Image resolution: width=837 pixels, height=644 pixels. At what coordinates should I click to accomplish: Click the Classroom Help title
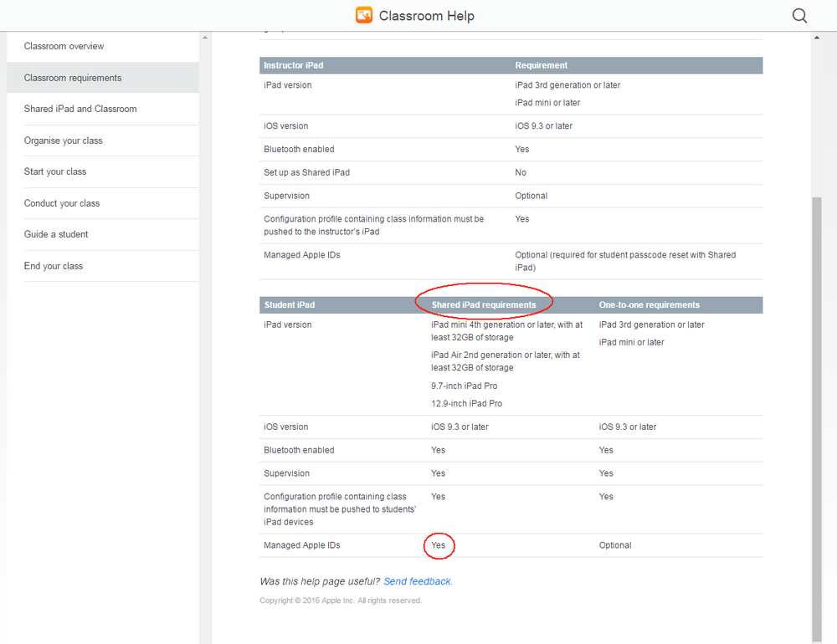[x=427, y=16]
